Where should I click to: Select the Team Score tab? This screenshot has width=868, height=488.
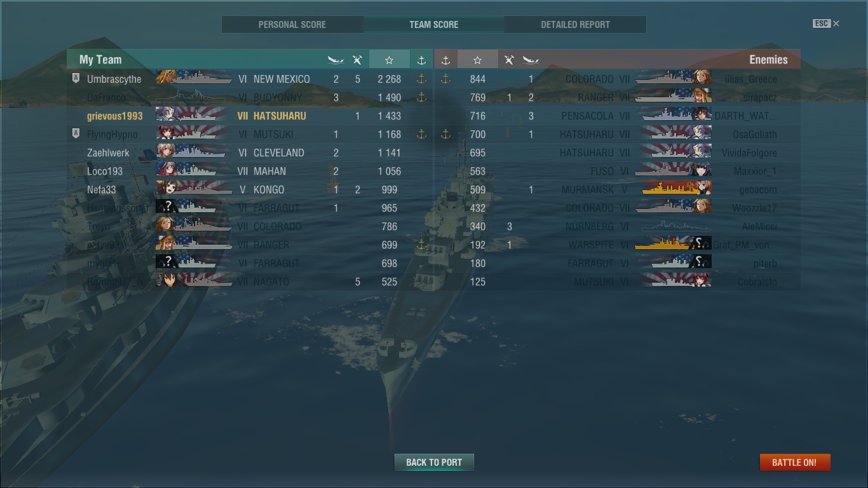(x=434, y=25)
